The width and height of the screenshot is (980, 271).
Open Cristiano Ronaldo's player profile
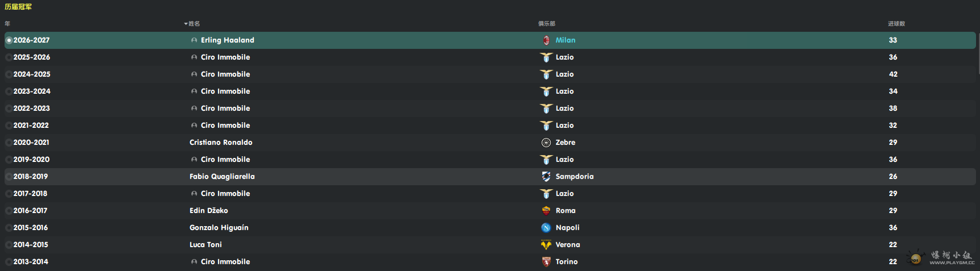pyautogui.click(x=221, y=143)
